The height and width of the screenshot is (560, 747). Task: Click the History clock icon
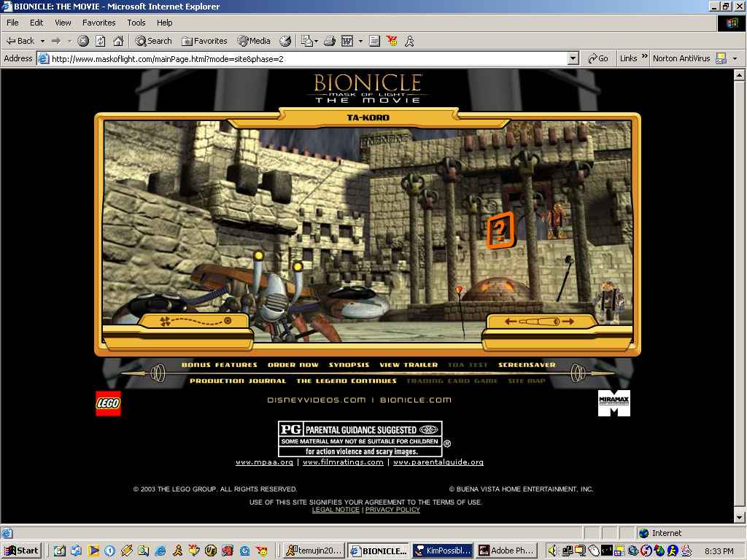point(285,41)
